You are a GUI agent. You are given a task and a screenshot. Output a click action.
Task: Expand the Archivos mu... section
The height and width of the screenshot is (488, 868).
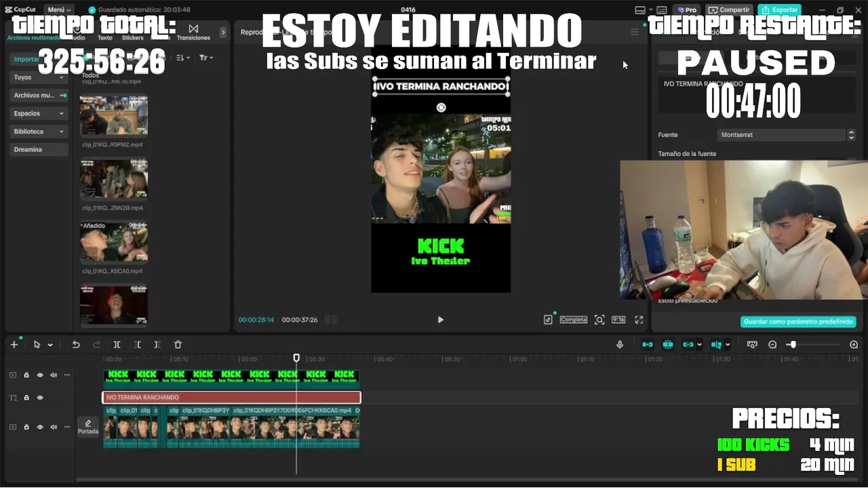(x=39, y=96)
